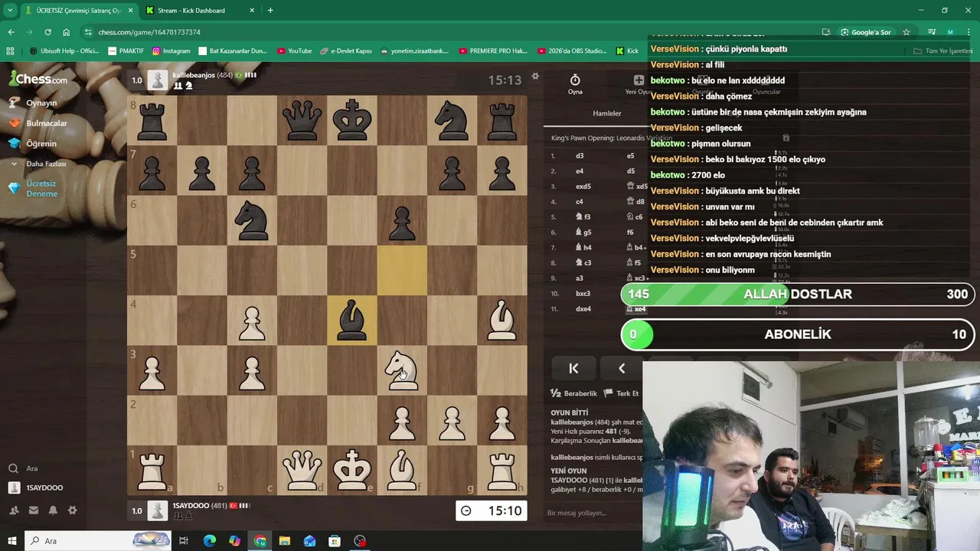Open Ubisoft Help bookmark
The image size is (980, 551).
click(x=64, y=51)
